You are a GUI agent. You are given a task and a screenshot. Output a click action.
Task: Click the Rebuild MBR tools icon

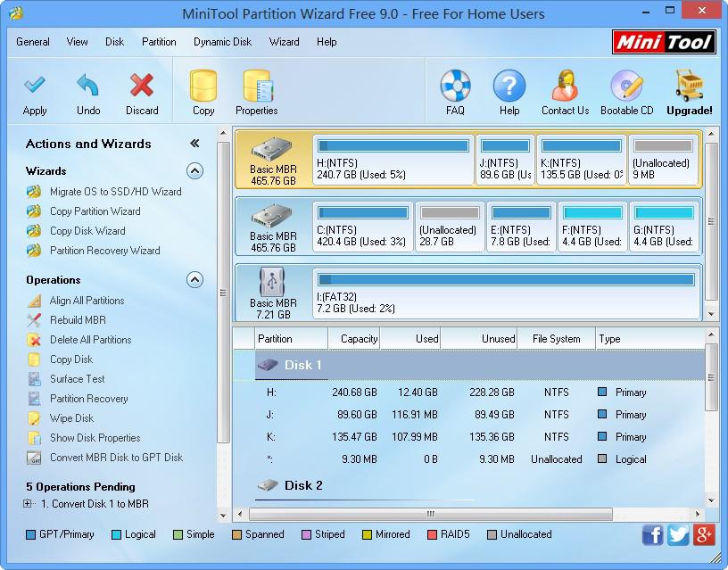[33, 320]
